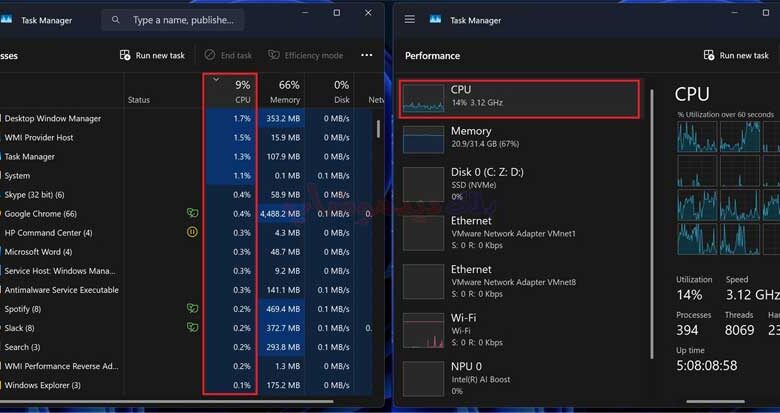Select the Microsoft Word (4) process

(186, 252)
